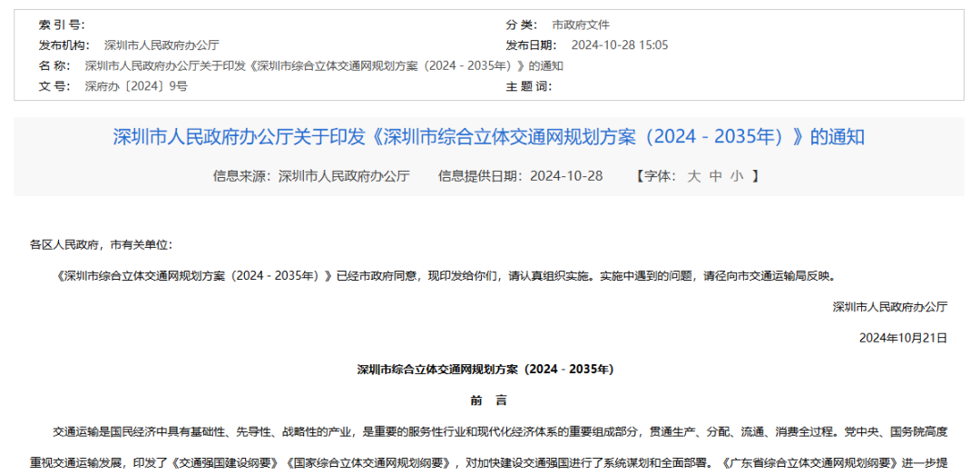
Task: Click the salutation 各区人民政府，市有关单位
Action: coord(100,244)
